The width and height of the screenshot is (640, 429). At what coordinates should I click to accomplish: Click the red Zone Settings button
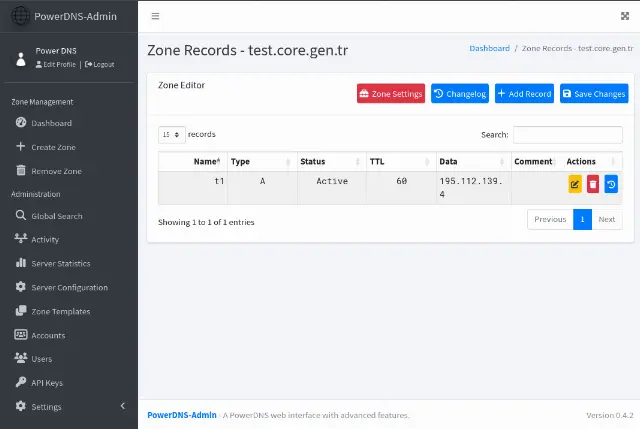(x=391, y=93)
